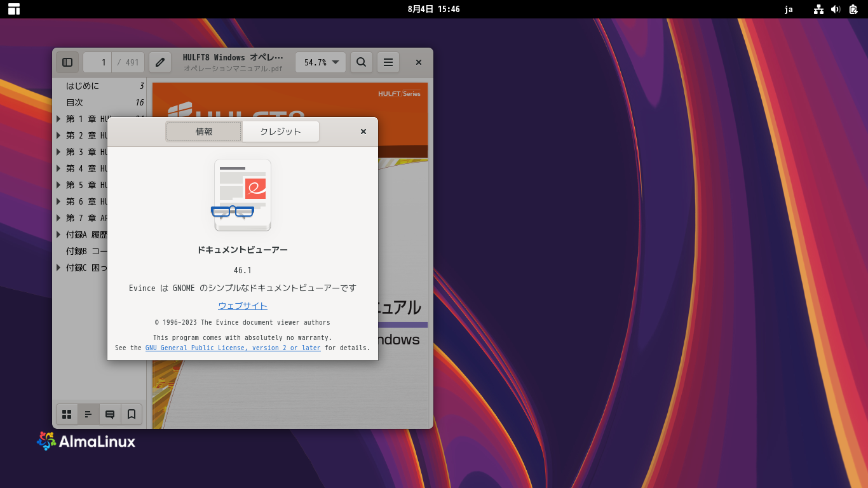Open the clock showing 8月4日 15:46

coord(434,9)
